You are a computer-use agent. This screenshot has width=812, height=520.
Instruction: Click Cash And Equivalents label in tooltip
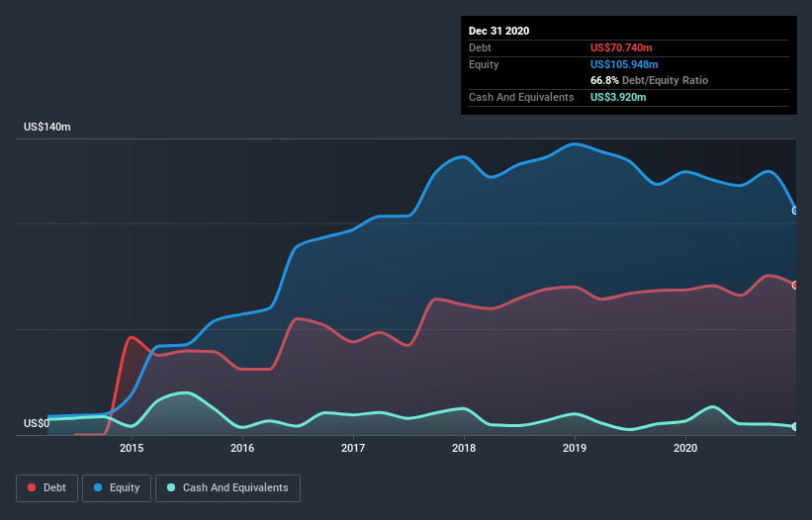(521, 97)
